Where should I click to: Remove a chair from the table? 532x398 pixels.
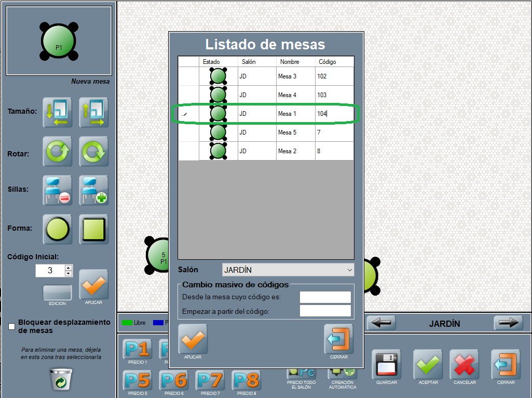57,191
